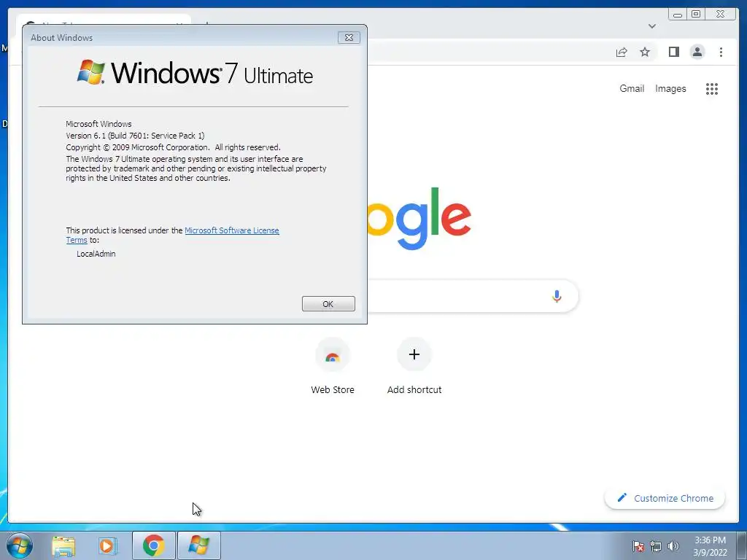The height and width of the screenshot is (560, 747).
Task: Open Gmail link on Google page
Action: click(x=632, y=88)
